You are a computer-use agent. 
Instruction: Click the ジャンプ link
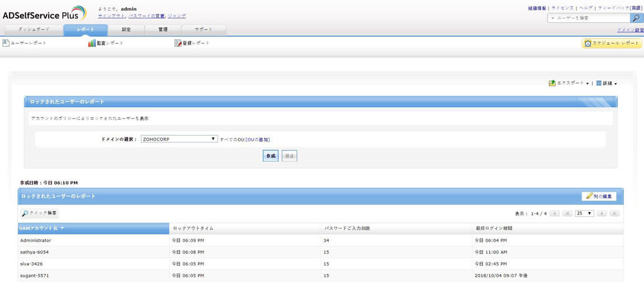pos(177,16)
